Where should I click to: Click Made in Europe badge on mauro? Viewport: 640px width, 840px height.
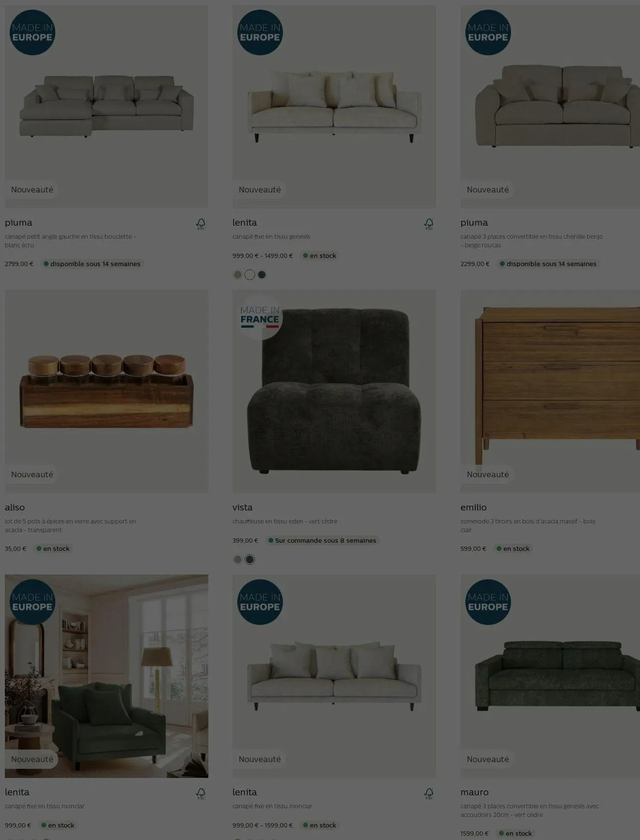click(488, 602)
